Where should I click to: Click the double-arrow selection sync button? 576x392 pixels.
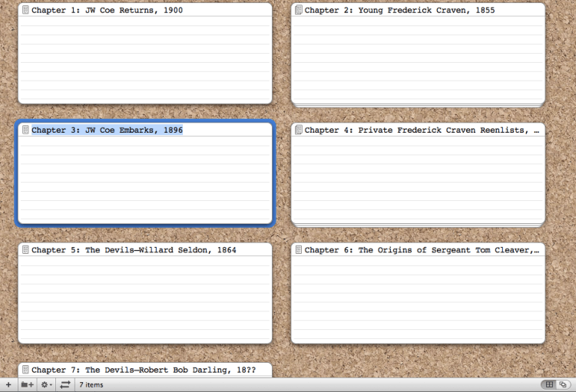tap(65, 384)
